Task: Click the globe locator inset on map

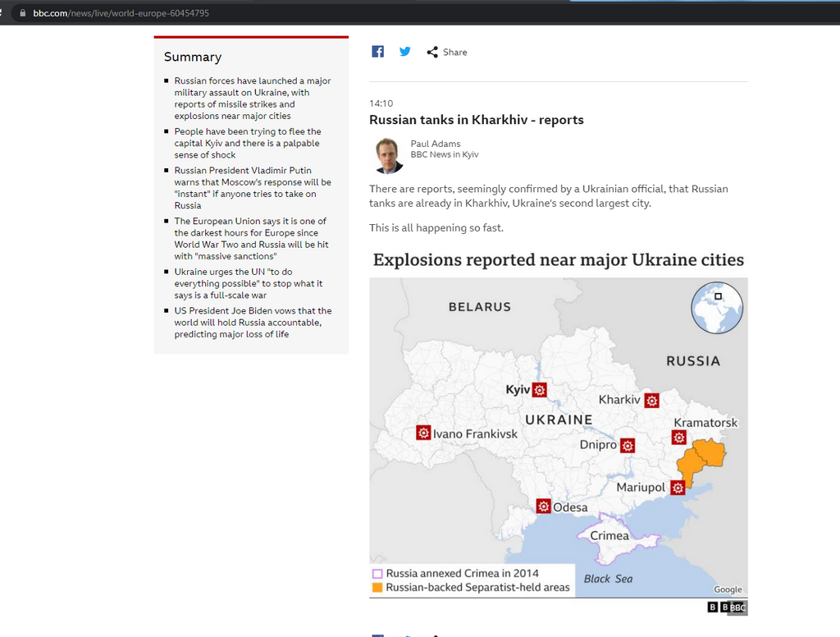Action: point(717,308)
